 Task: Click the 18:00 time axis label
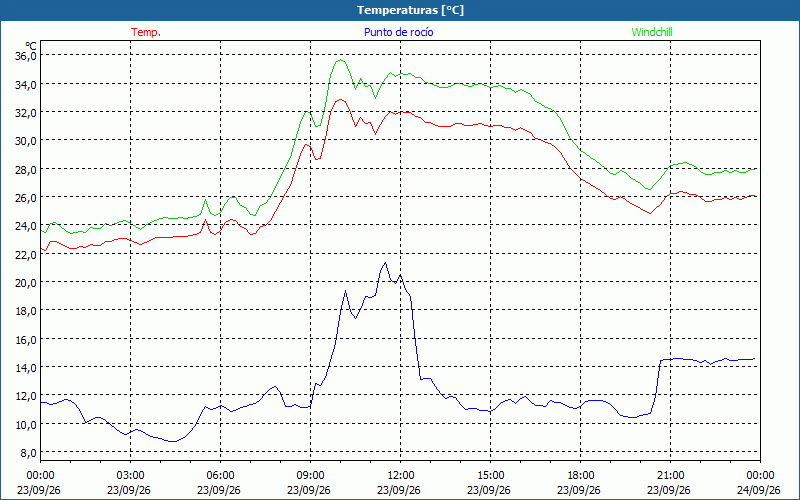tap(580, 476)
